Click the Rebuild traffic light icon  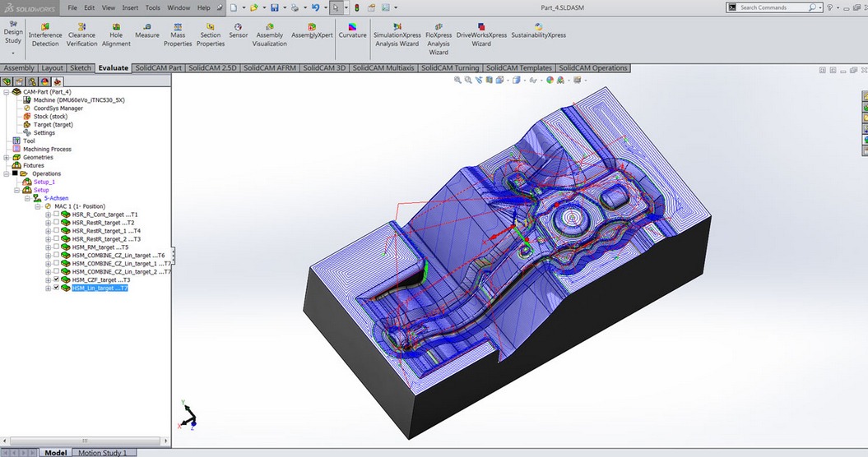(356, 7)
